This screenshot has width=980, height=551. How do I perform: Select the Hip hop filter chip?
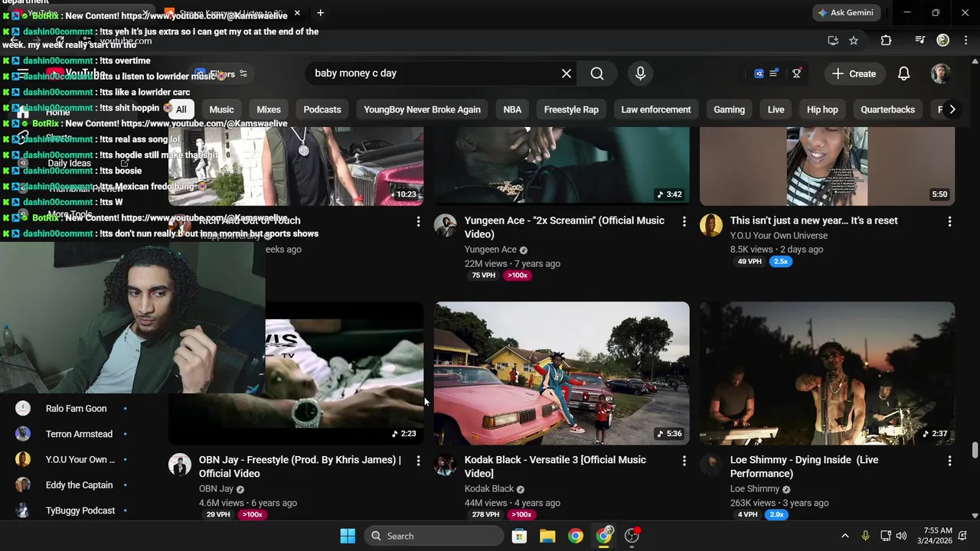pos(822,109)
